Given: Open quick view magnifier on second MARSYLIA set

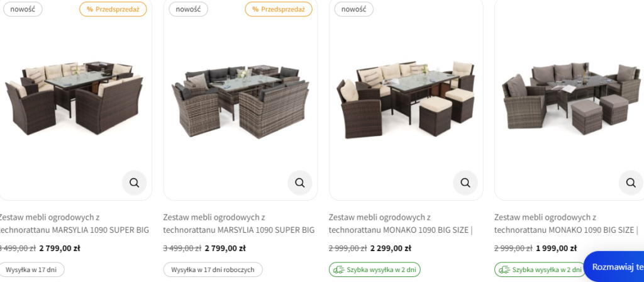Looking at the screenshot, I should point(299,183).
